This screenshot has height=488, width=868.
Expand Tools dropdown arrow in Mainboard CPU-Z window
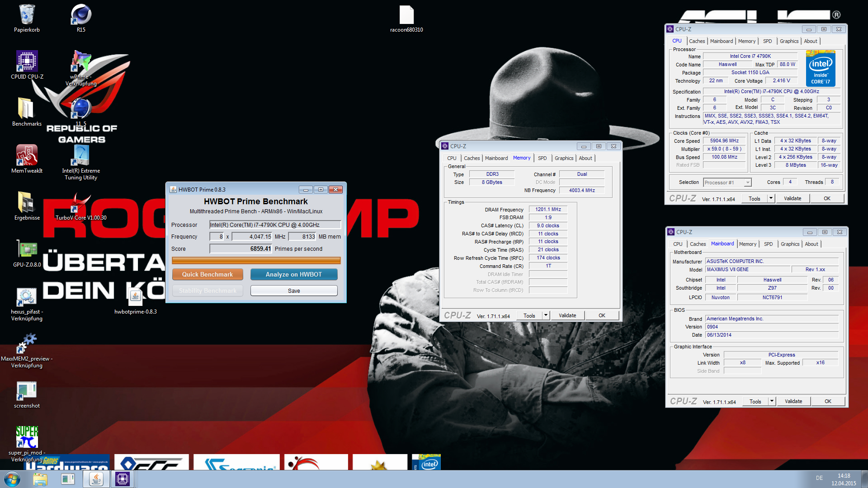772,401
